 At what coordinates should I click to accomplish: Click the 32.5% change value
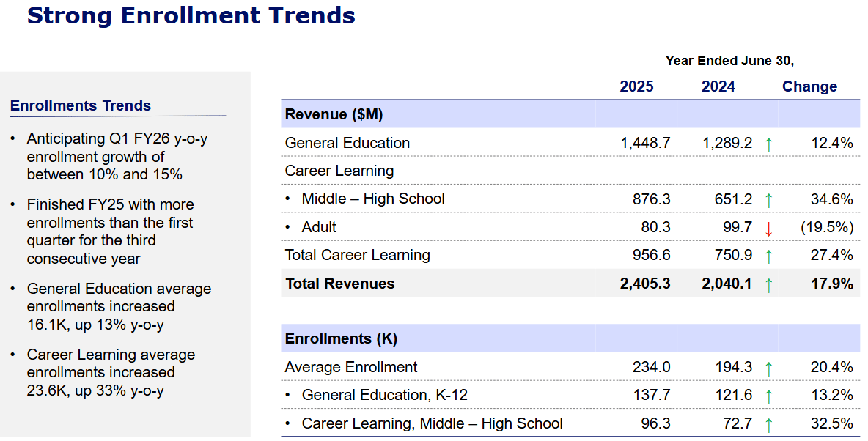pos(832,423)
